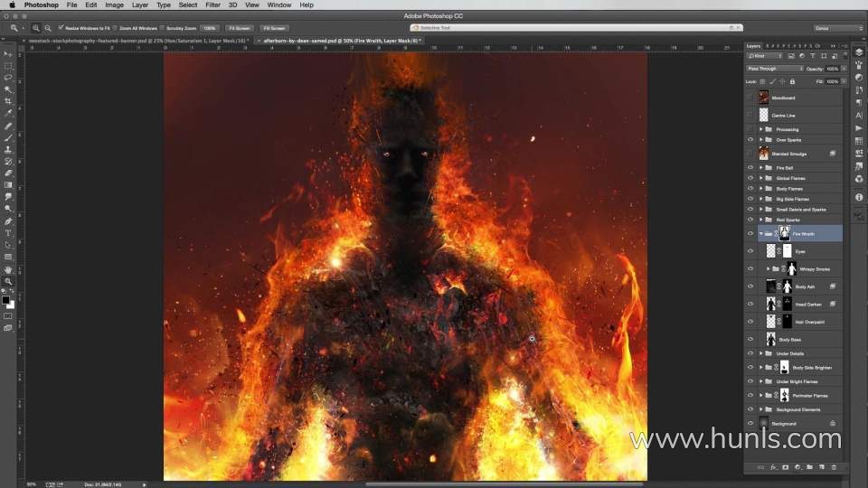Expand the Red Sparks group
Image resolution: width=868 pixels, height=488 pixels.
point(761,220)
